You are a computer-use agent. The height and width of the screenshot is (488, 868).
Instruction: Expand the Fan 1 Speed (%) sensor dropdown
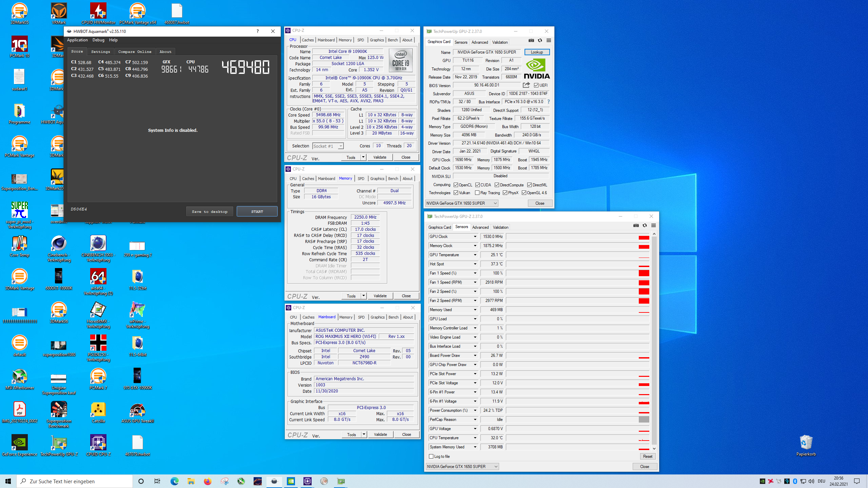[475, 273]
